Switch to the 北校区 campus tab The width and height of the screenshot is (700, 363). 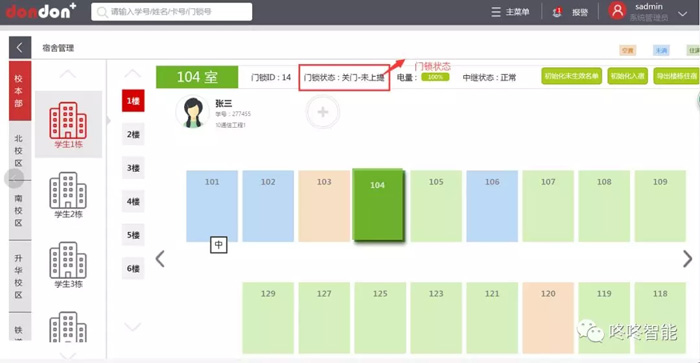click(18, 150)
